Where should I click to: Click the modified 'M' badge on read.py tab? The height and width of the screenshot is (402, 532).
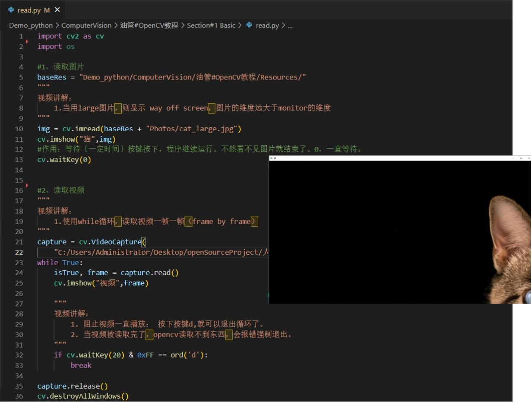(46, 9)
